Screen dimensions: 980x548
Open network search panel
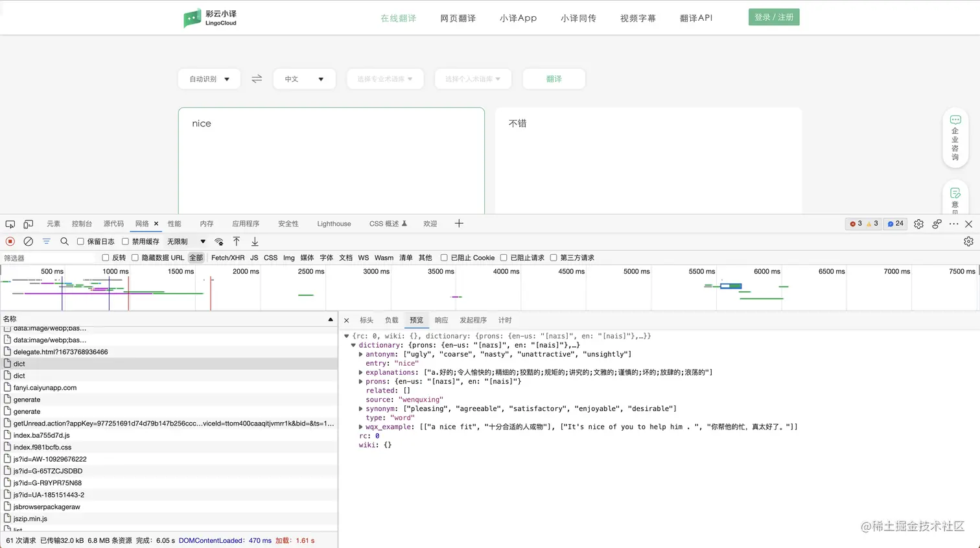pos(64,241)
